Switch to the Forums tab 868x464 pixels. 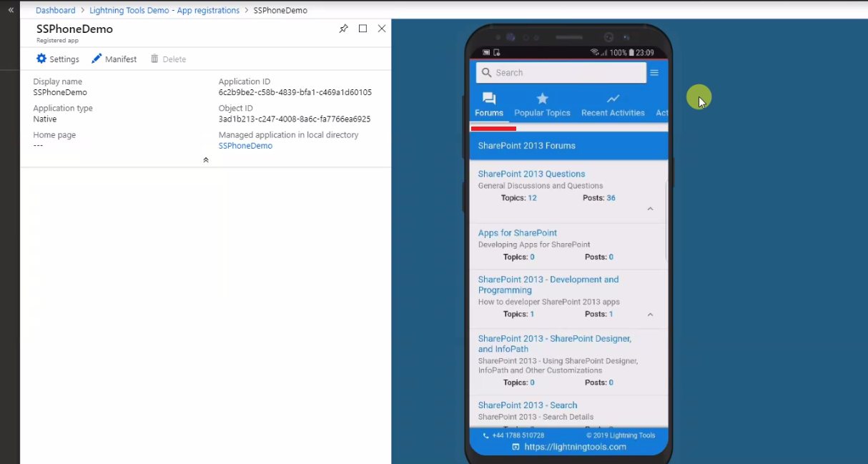(x=489, y=104)
